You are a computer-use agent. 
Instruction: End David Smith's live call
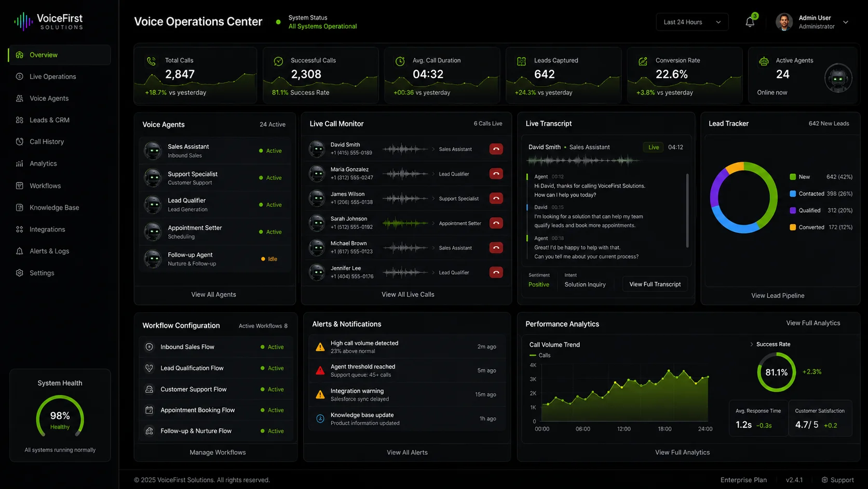coord(496,149)
